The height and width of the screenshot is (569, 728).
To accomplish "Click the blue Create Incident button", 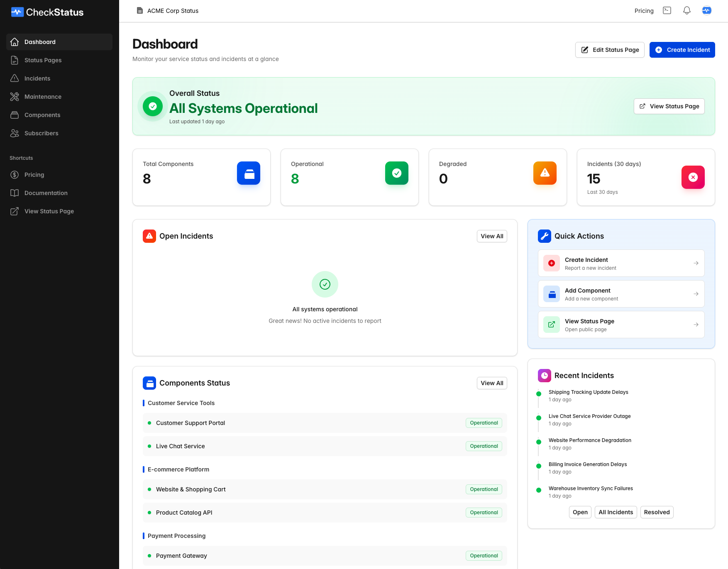I will (x=682, y=50).
